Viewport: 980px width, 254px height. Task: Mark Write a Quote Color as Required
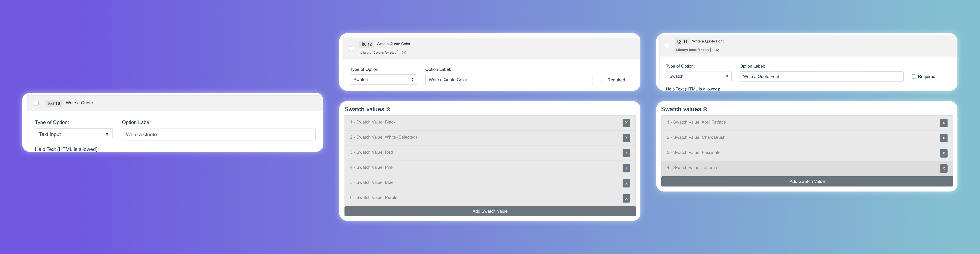603,80
